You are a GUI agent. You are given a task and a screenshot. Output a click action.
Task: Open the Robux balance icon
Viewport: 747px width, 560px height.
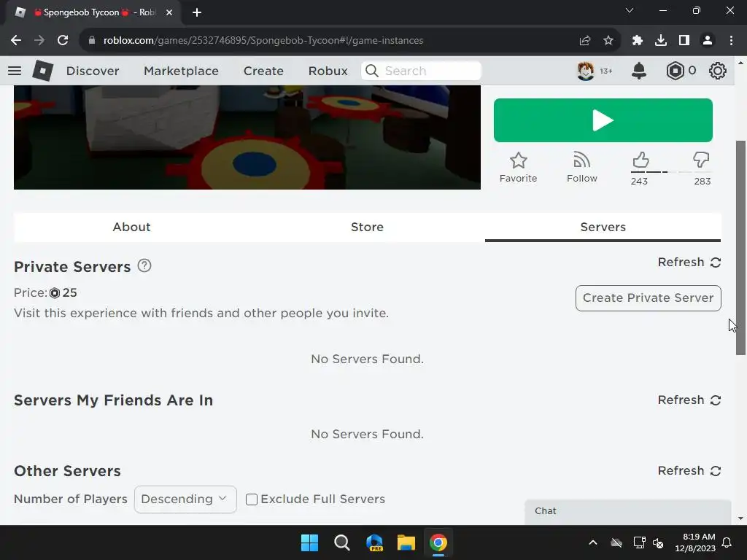click(x=675, y=71)
